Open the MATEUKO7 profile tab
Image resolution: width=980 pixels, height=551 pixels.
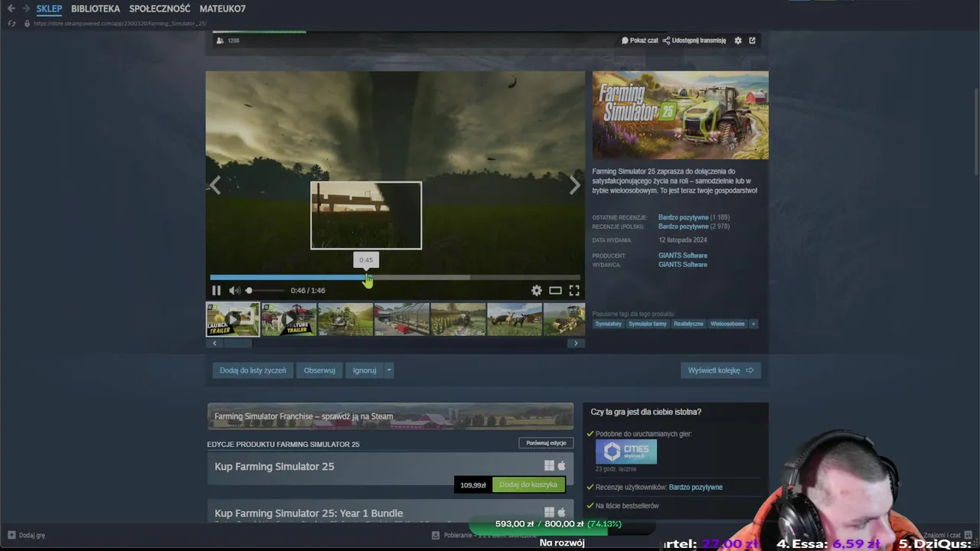point(223,8)
